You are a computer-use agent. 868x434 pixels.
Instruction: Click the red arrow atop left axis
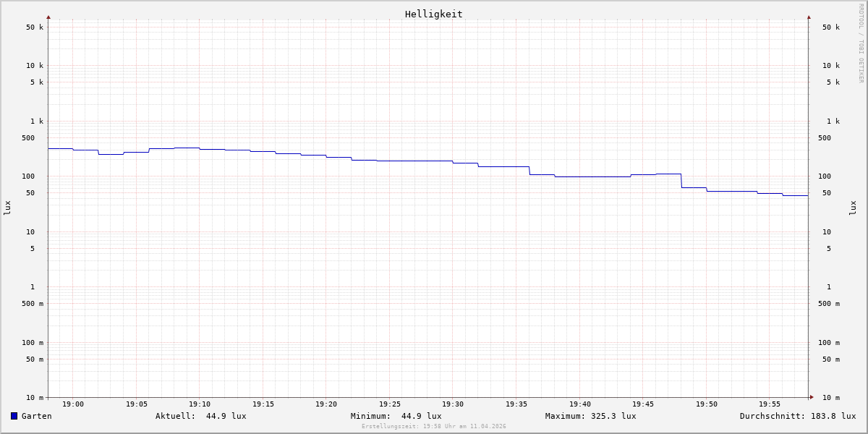coord(48,17)
